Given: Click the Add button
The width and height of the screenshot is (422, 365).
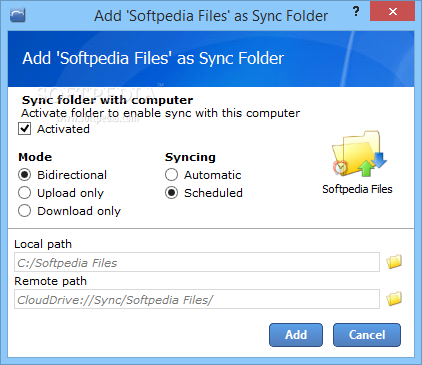Looking at the screenshot, I should (x=296, y=335).
